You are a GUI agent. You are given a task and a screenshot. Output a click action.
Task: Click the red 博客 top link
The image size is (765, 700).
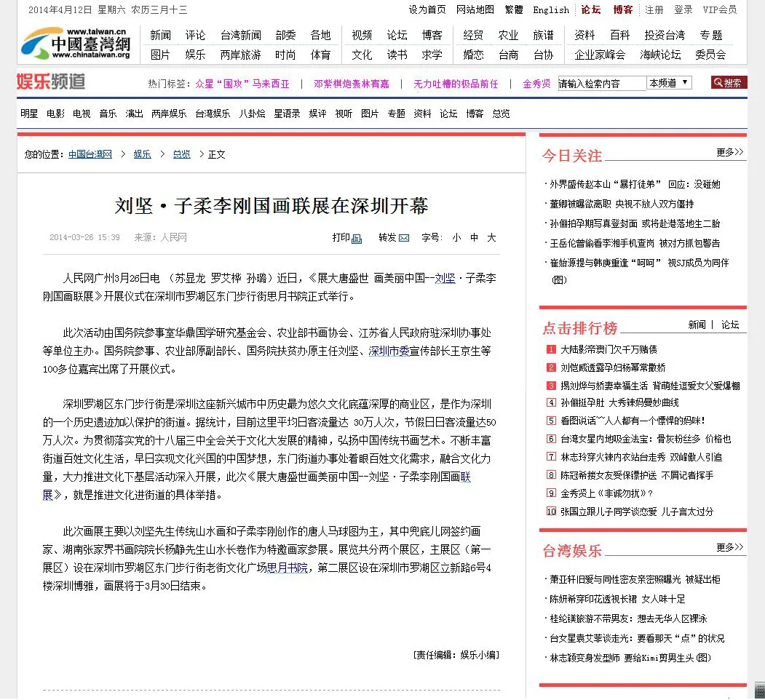point(623,9)
